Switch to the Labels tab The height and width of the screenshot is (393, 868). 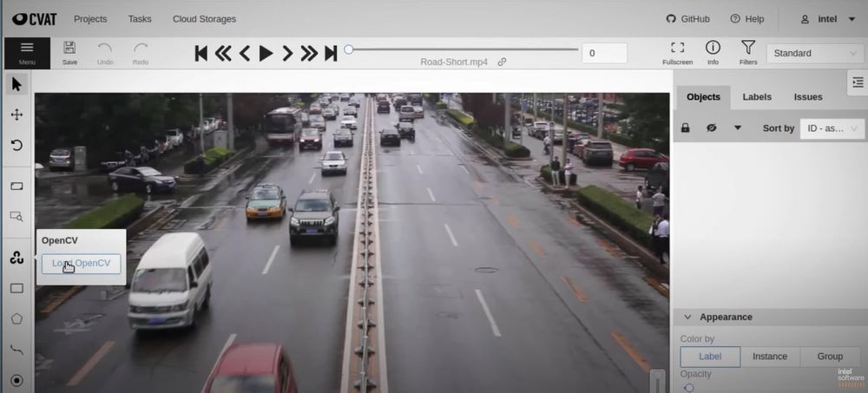758,97
